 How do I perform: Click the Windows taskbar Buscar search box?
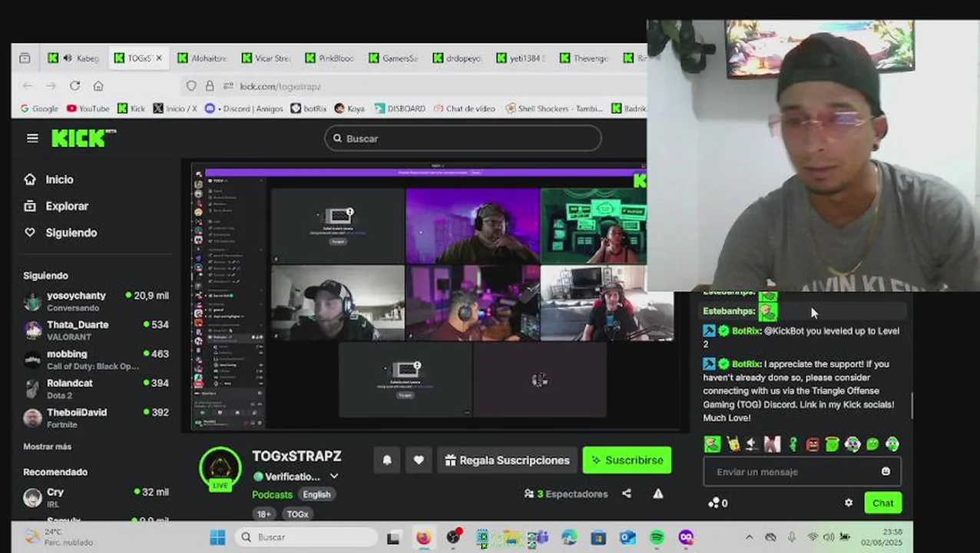[x=306, y=538]
